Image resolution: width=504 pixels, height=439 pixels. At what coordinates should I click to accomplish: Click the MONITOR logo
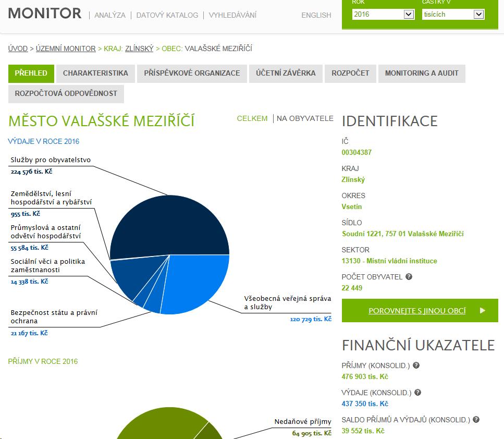coord(45,14)
